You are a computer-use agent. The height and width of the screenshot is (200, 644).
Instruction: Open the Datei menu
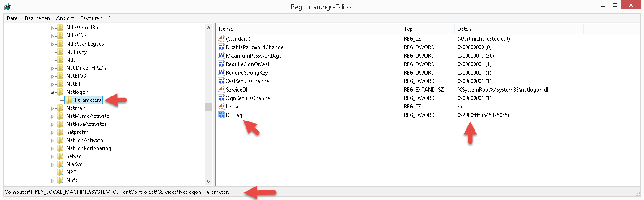coord(13,18)
